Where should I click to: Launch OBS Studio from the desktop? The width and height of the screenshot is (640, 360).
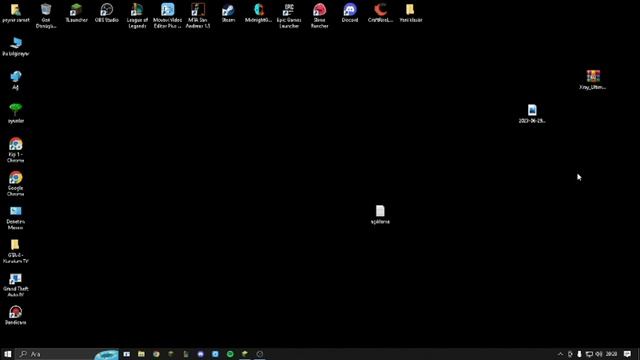tap(107, 13)
